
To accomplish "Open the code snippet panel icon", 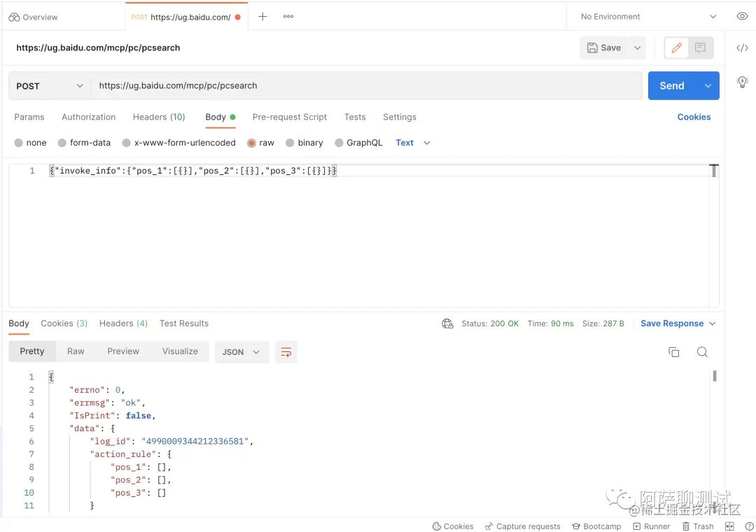I will [x=742, y=48].
